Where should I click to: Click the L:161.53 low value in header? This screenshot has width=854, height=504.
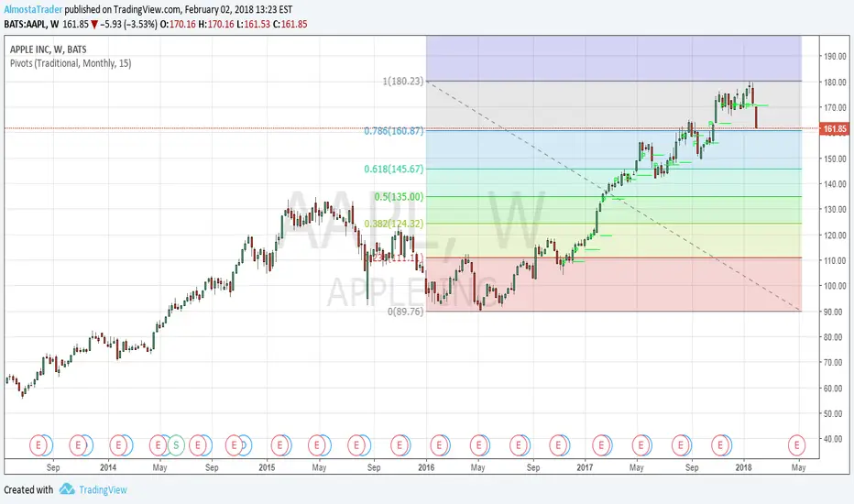click(253, 25)
